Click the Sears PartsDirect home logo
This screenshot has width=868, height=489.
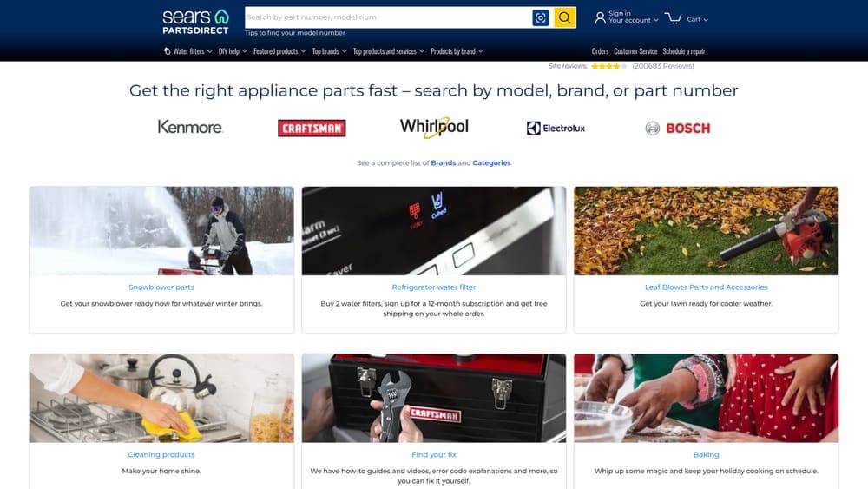(x=195, y=21)
